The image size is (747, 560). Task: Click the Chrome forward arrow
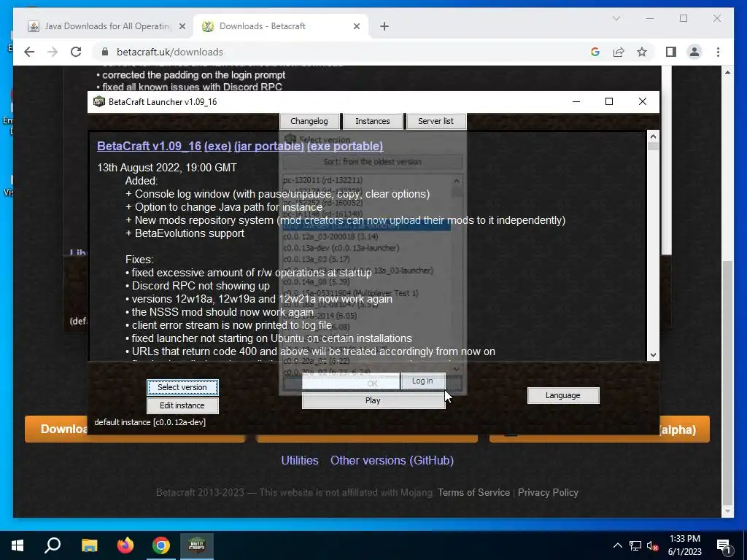pos(53,52)
